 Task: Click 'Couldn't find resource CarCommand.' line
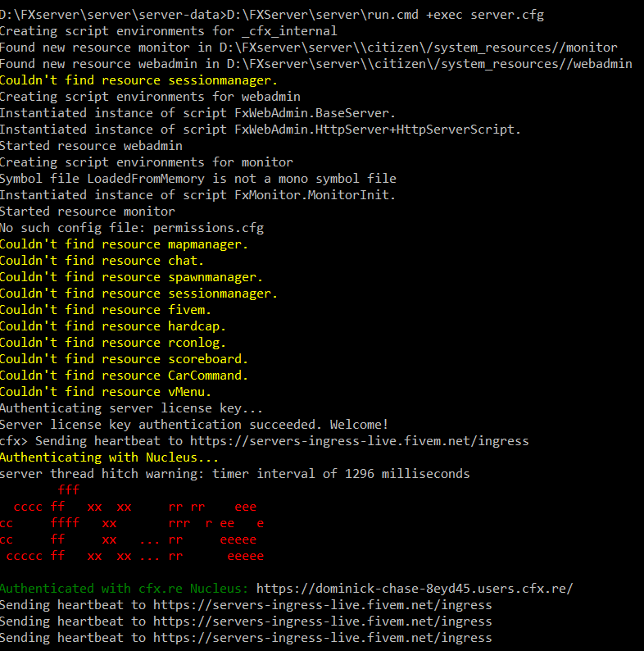[x=124, y=376]
